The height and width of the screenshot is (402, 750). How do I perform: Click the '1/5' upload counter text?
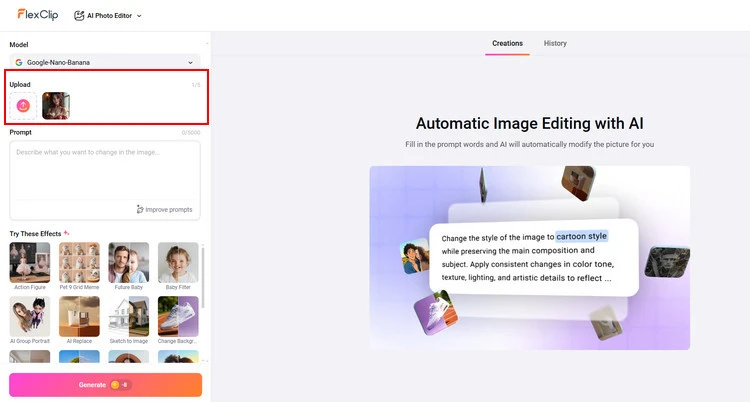click(196, 85)
